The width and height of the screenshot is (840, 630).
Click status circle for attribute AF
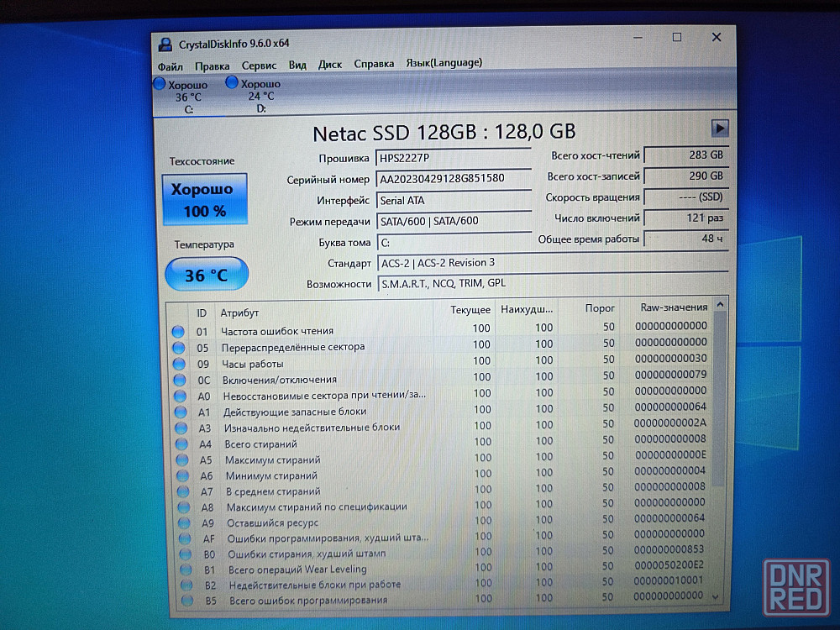click(185, 538)
